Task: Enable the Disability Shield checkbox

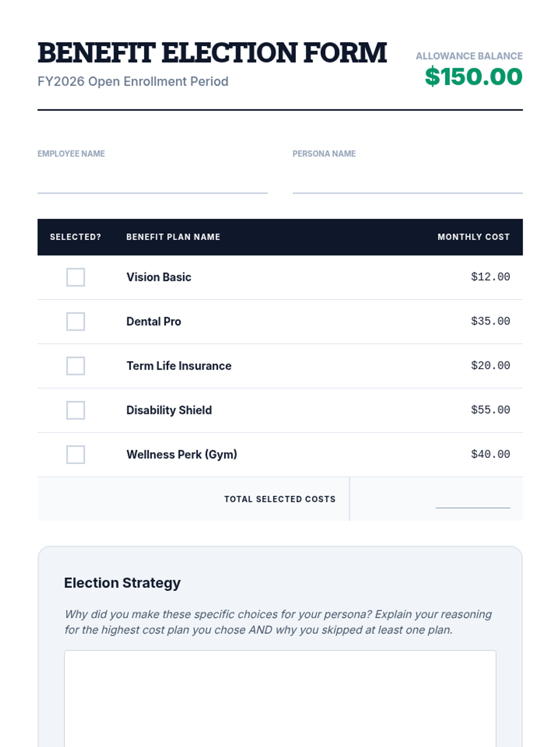Action: tap(76, 410)
